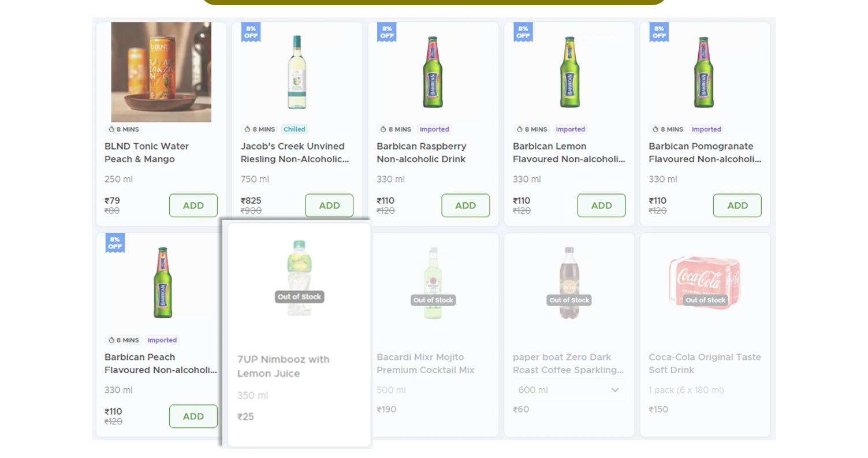Open the Coca-Cola Original Taste product title
The width and height of the screenshot is (868, 458).
coord(704,364)
